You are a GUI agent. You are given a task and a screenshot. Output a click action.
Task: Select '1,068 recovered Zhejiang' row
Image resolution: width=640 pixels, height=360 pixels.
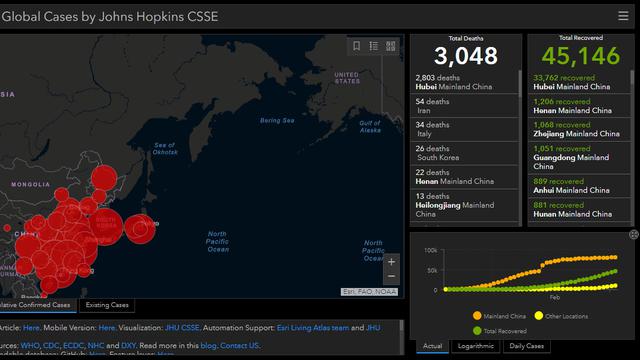click(580, 129)
